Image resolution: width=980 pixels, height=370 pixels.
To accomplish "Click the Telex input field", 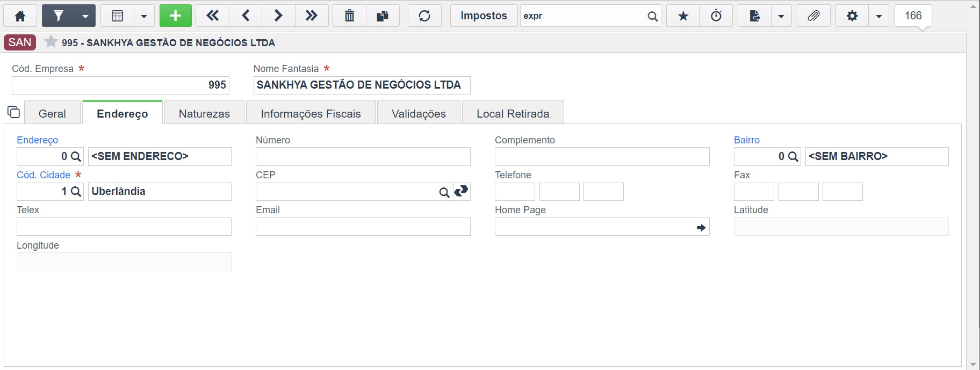I will tap(124, 227).
